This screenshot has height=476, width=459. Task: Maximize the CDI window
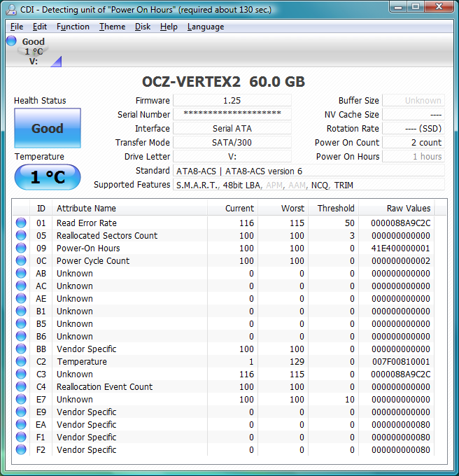(x=416, y=7)
